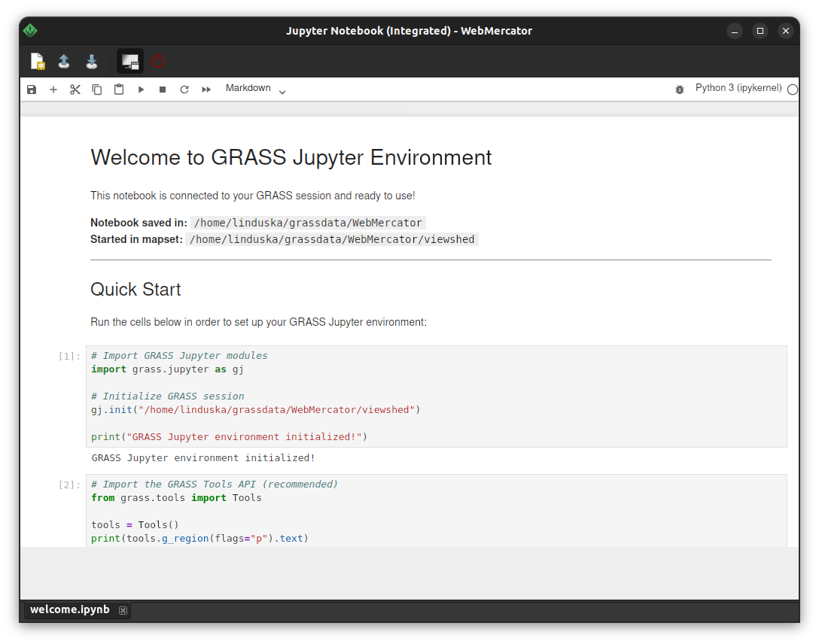Click 'from grass.tools import Tools' line
Viewport: 819px width, 644px height.
(x=176, y=498)
